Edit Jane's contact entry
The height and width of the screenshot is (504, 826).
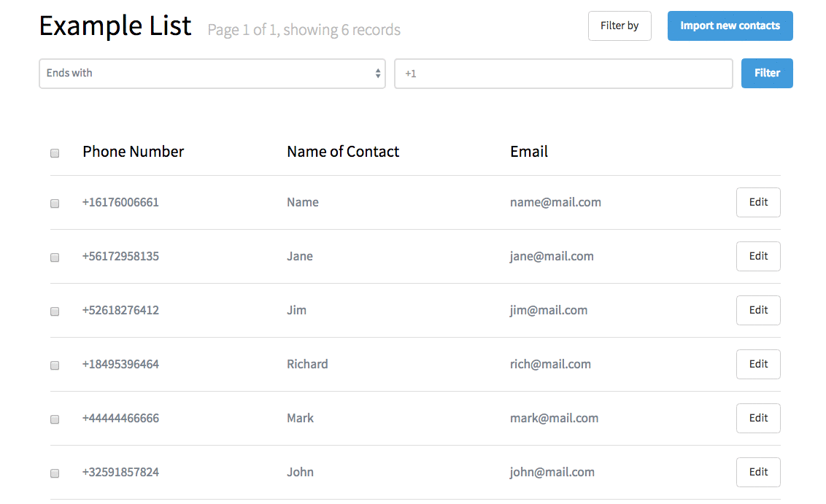click(758, 256)
